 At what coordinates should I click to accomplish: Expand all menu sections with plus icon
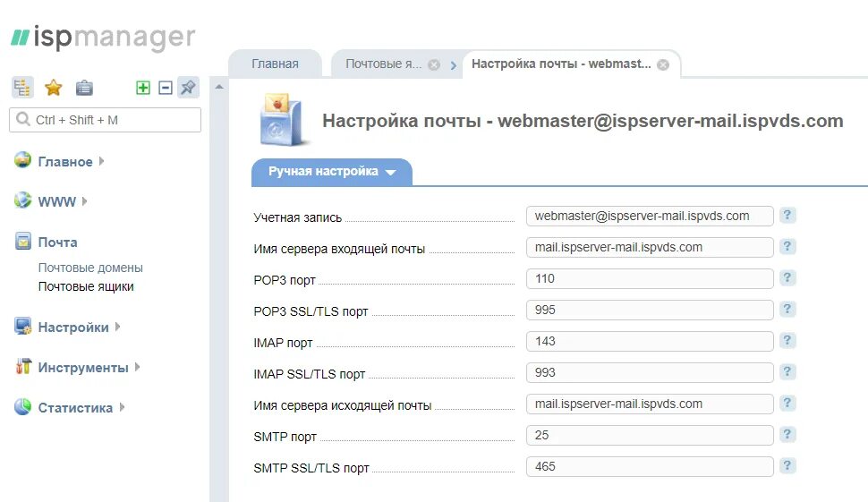[x=143, y=88]
